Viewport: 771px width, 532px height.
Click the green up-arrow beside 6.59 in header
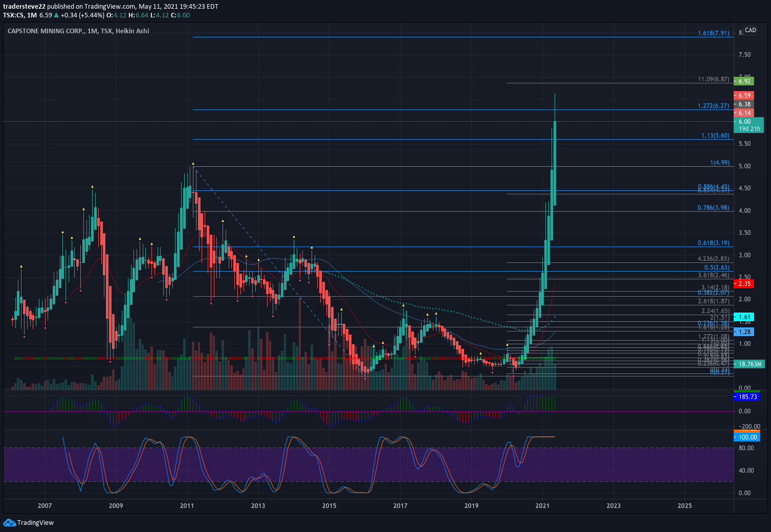(56, 15)
